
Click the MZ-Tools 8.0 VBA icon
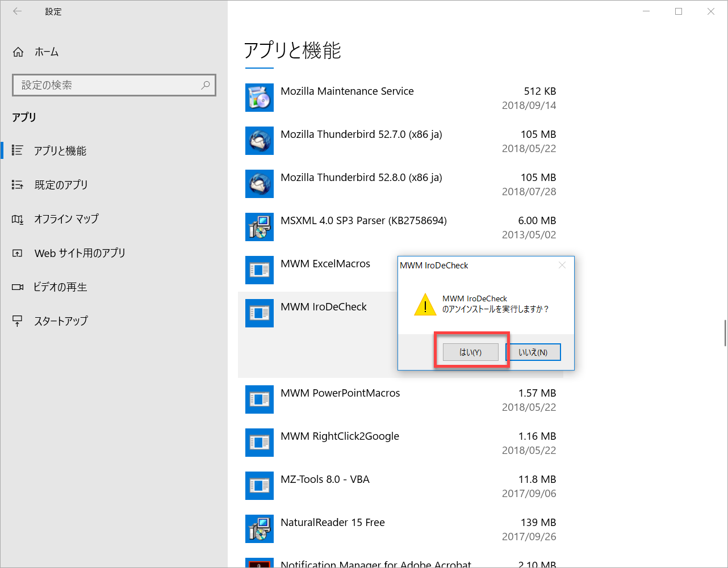coord(260,486)
